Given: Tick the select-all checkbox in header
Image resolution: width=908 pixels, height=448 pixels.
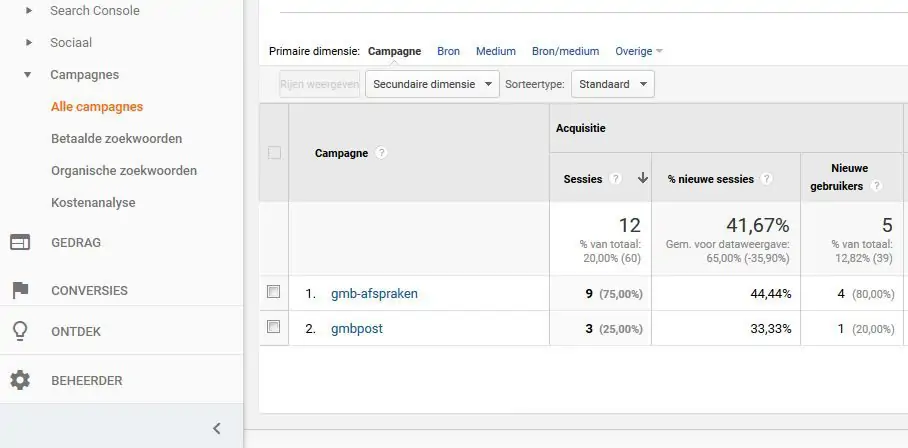Looking at the screenshot, I should coord(274,153).
